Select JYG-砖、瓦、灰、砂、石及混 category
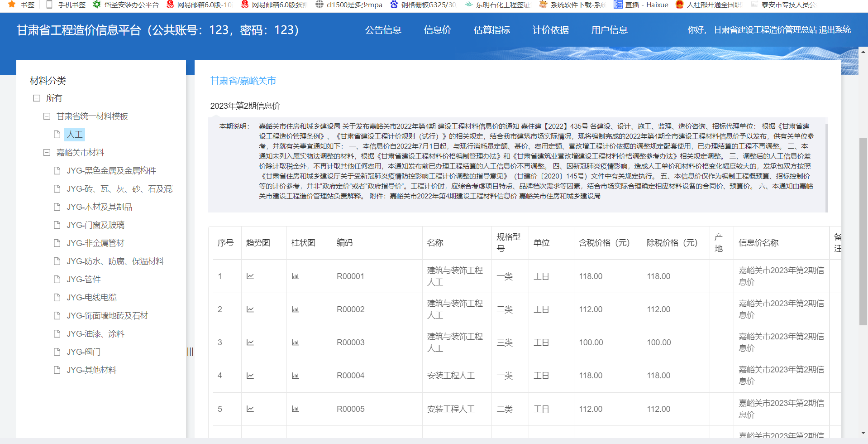This screenshot has height=444, width=868. [119, 188]
